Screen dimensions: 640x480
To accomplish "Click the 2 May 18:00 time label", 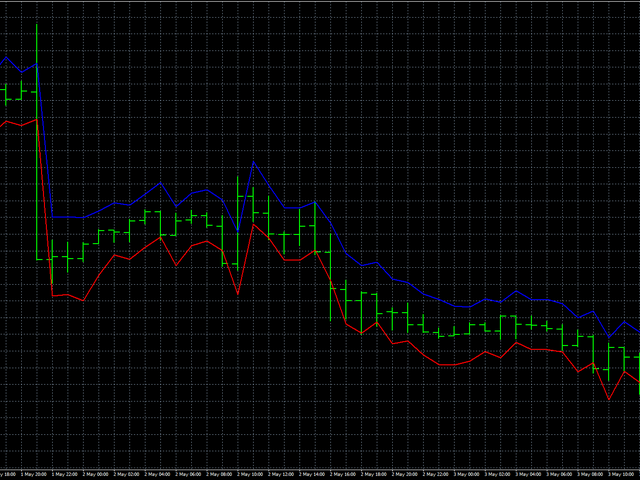I will tap(376, 473).
